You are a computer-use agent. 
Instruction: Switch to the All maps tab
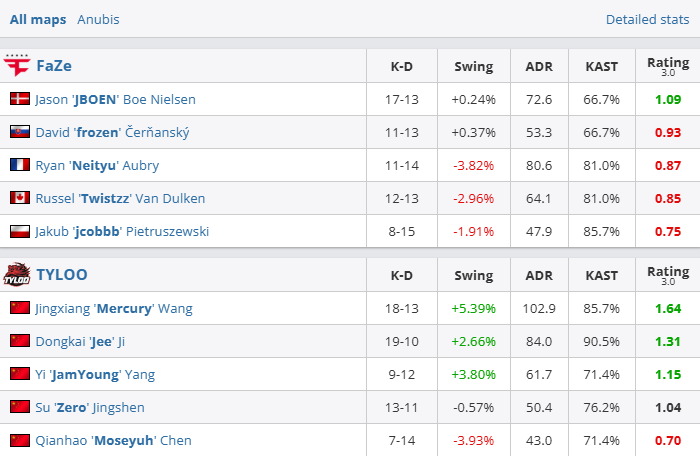tap(38, 20)
